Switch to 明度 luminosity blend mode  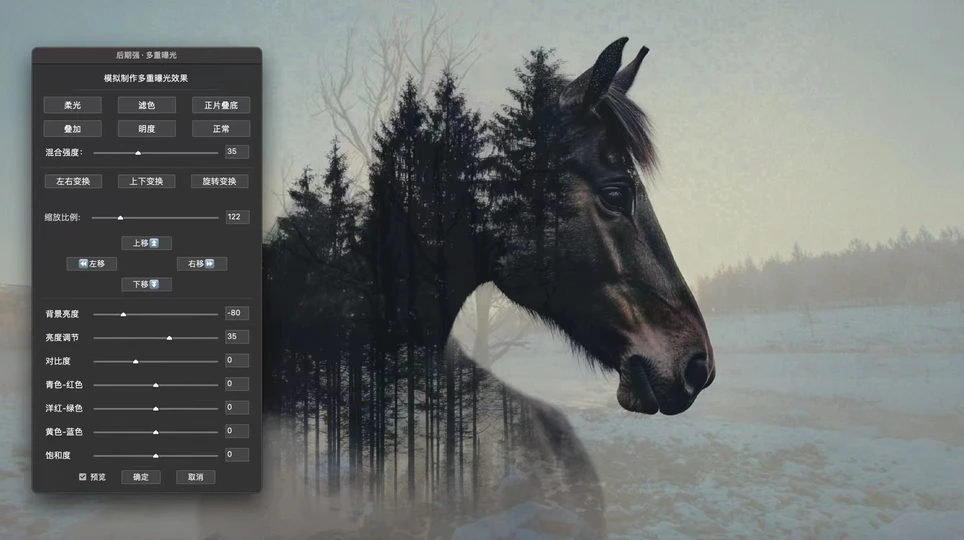146,129
